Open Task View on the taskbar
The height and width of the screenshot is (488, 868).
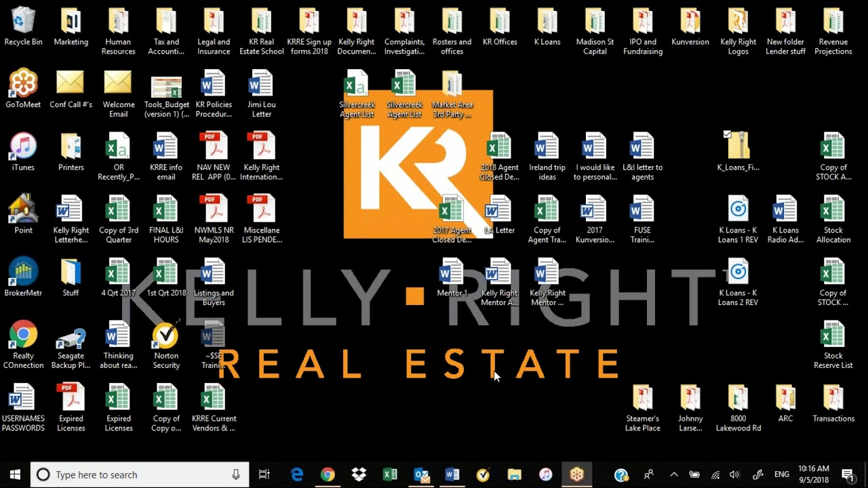tap(264, 474)
